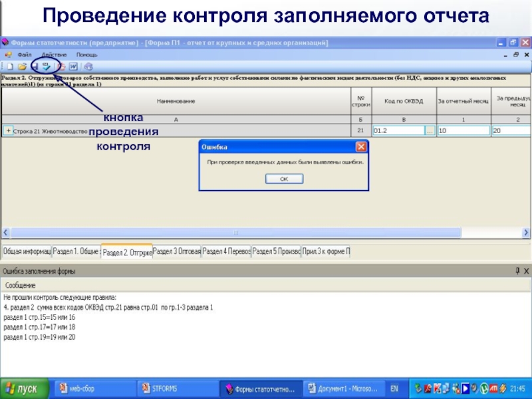Viewport: 532px width, 399px height.
Task: Click the application icon left of Файл
Action: [7, 55]
